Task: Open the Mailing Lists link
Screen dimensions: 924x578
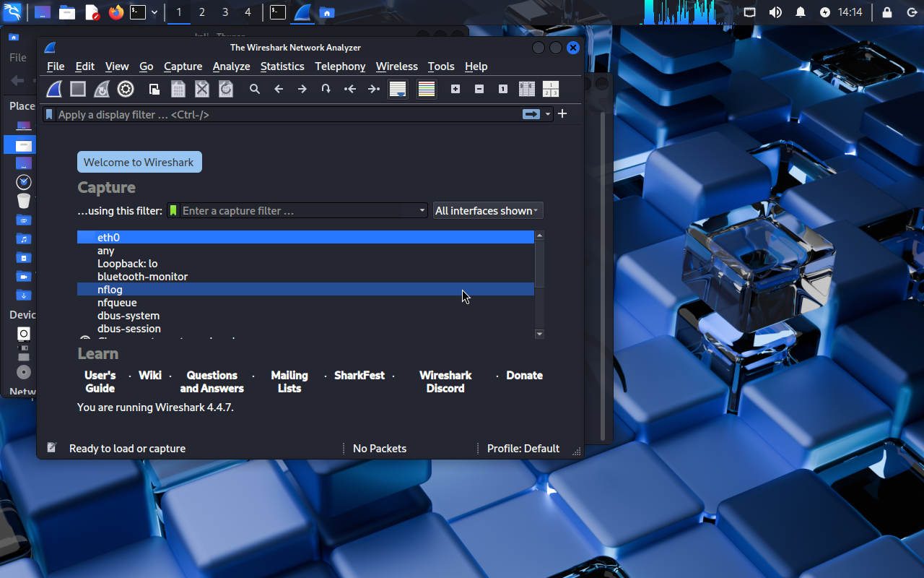Action: [x=289, y=381]
